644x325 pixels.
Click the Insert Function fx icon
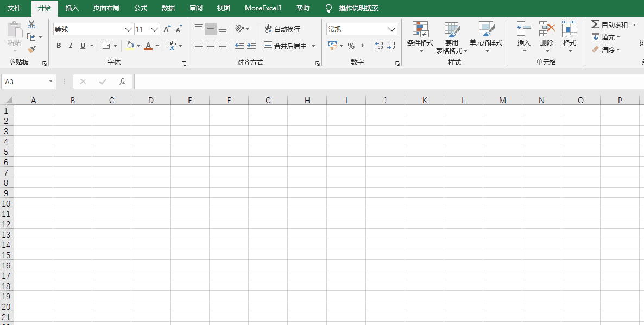[122, 82]
